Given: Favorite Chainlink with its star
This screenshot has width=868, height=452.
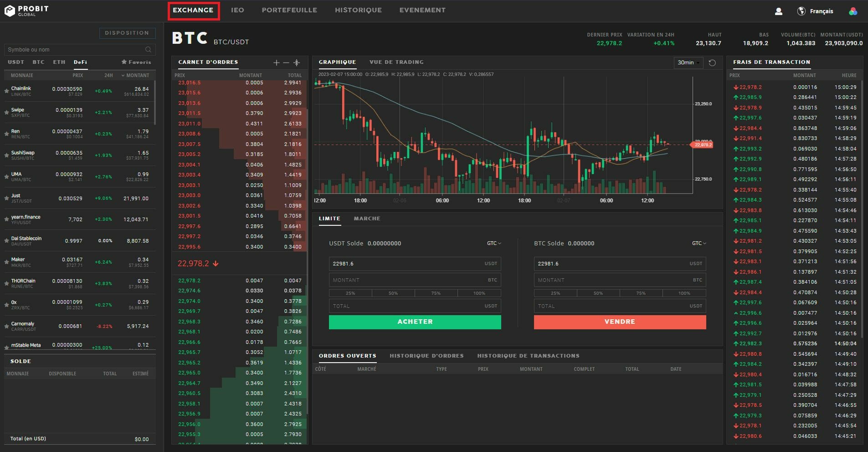Looking at the screenshot, I should coord(7,91).
